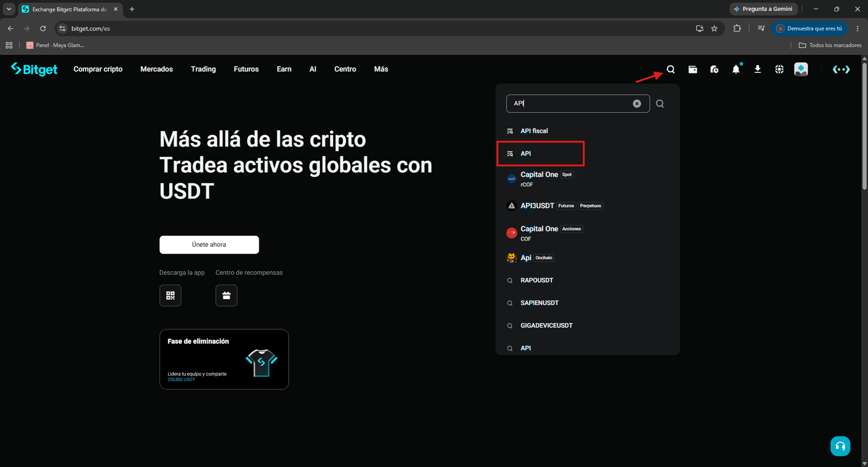Open the apps grid in bookmarks bar
This screenshot has width=868, height=467.
(x=9, y=45)
